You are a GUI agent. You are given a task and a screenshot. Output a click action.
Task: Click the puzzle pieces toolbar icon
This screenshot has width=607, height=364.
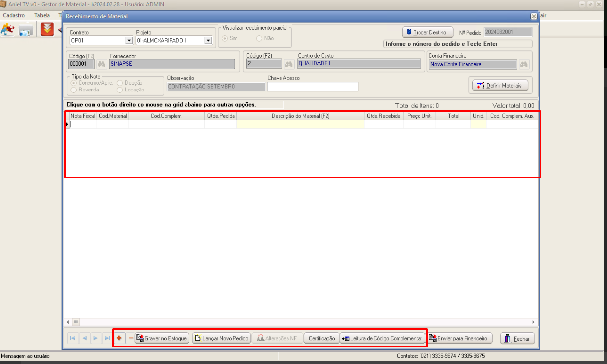(7, 30)
